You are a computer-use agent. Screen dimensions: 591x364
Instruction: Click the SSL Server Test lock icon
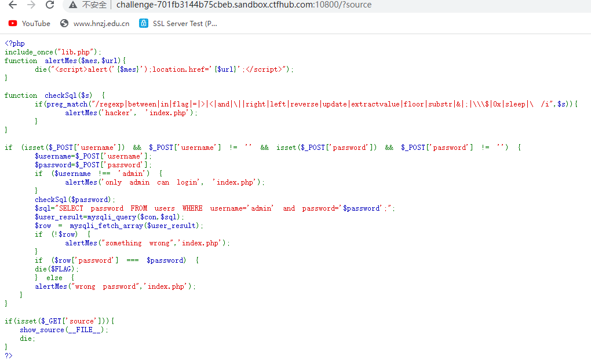click(144, 23)
